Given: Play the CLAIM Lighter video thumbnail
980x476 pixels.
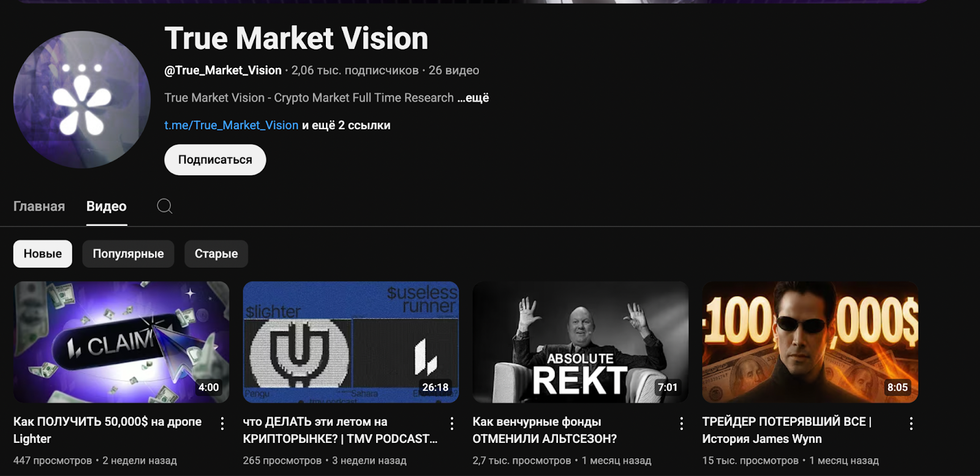Looking at the screenshot, I should click(121, 342).
